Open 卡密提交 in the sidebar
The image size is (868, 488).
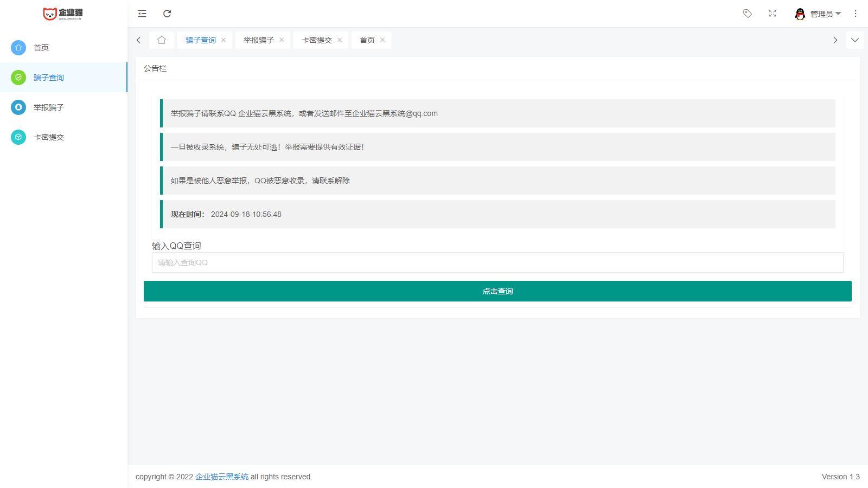(63, 137)
